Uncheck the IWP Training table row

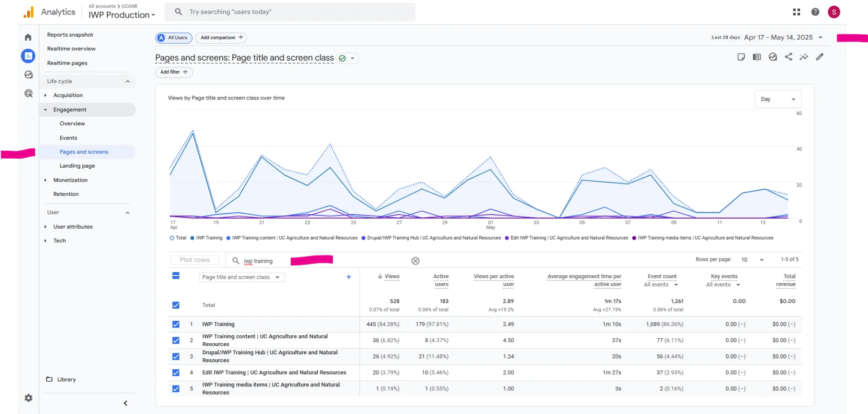[x=175, y=324]
